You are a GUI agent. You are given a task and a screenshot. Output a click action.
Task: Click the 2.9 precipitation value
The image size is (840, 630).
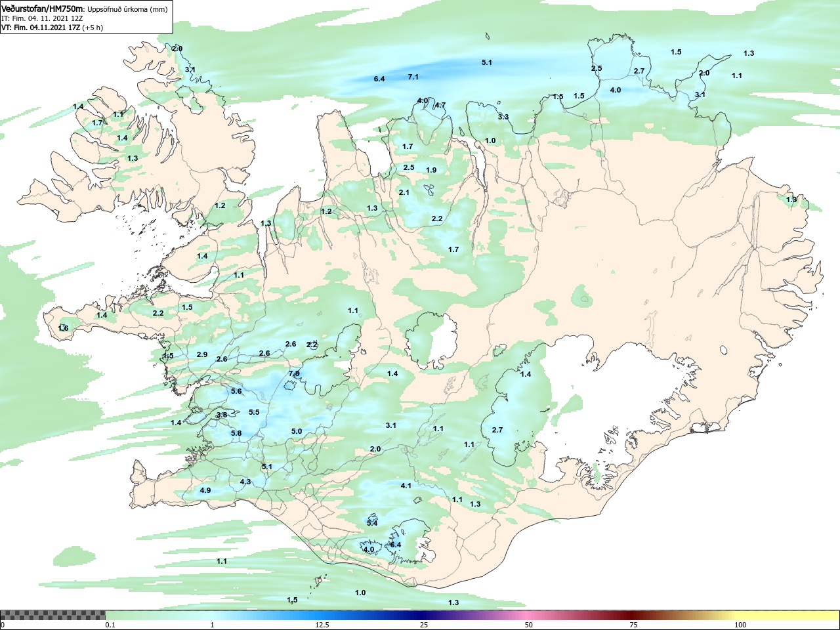[202, 354]
